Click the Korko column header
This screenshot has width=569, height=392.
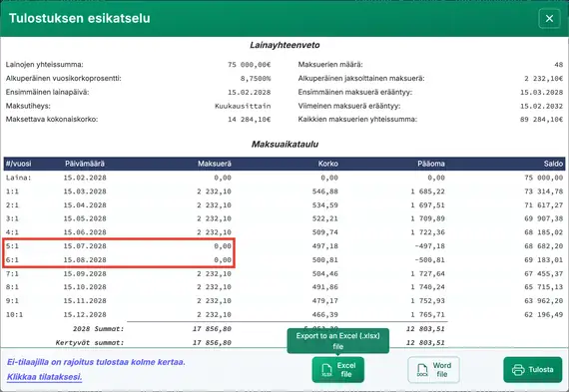(x=328, y=164)
